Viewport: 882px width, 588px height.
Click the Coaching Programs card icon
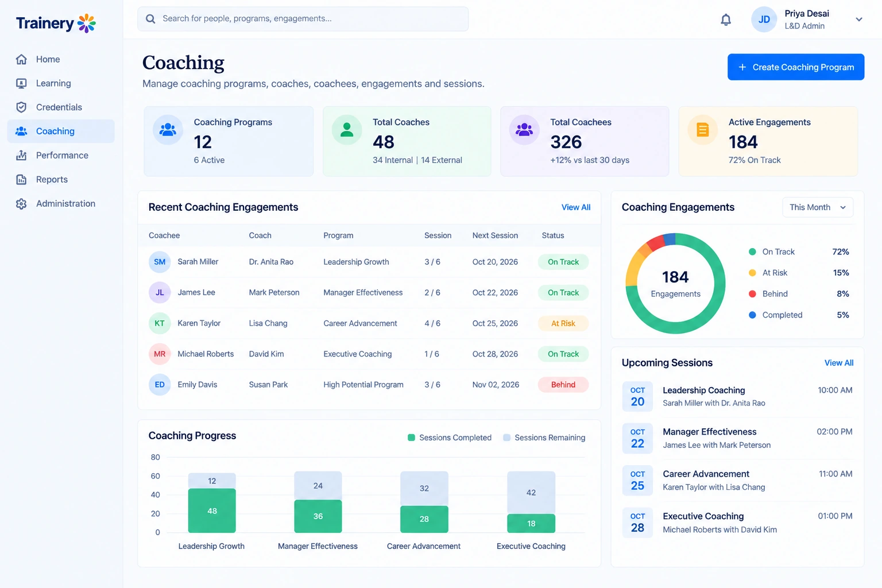(168, 130)
